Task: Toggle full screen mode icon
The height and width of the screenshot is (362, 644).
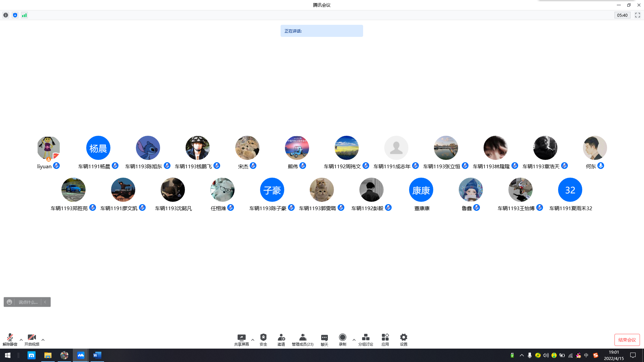Action: (637, 15)
